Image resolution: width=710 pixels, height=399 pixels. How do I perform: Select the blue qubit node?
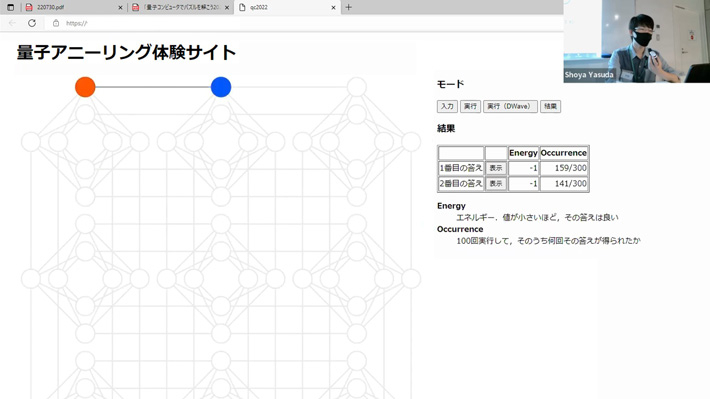(x=221, y=87)
